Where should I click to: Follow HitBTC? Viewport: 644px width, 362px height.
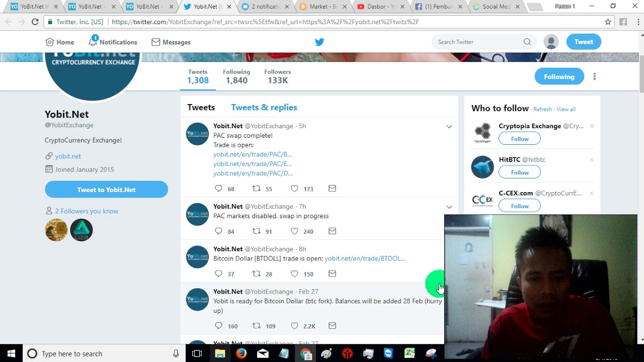(x=520, y=172)
